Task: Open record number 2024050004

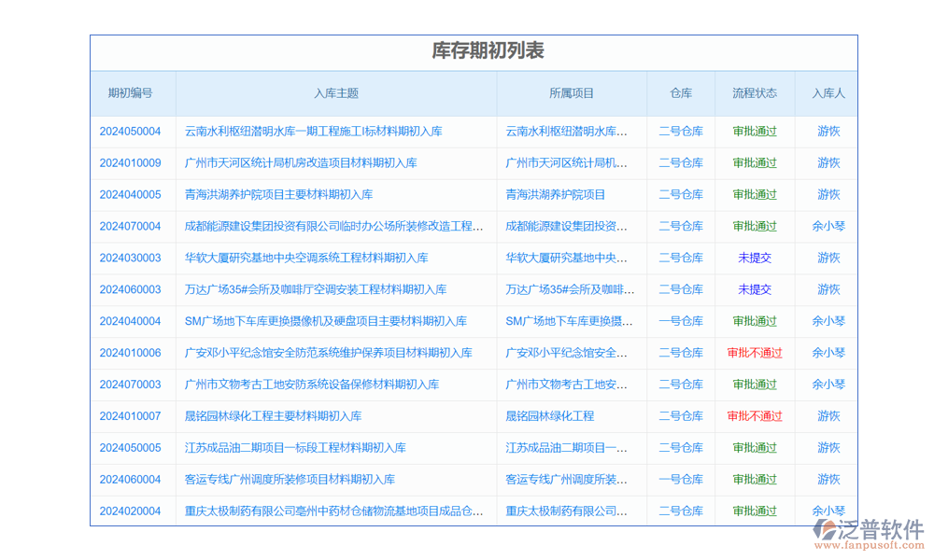Action: (x=130, y=132)
